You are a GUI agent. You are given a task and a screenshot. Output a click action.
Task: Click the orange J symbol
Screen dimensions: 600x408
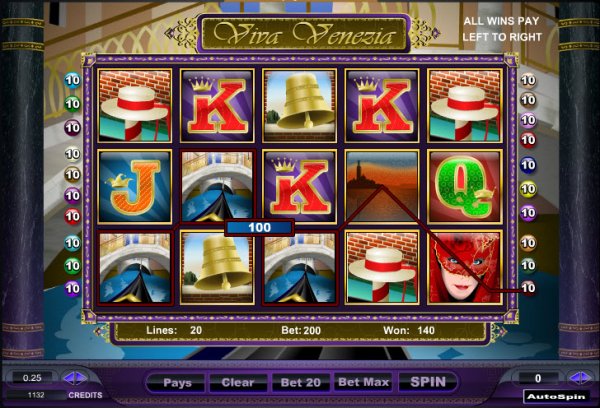click(135, 186)
